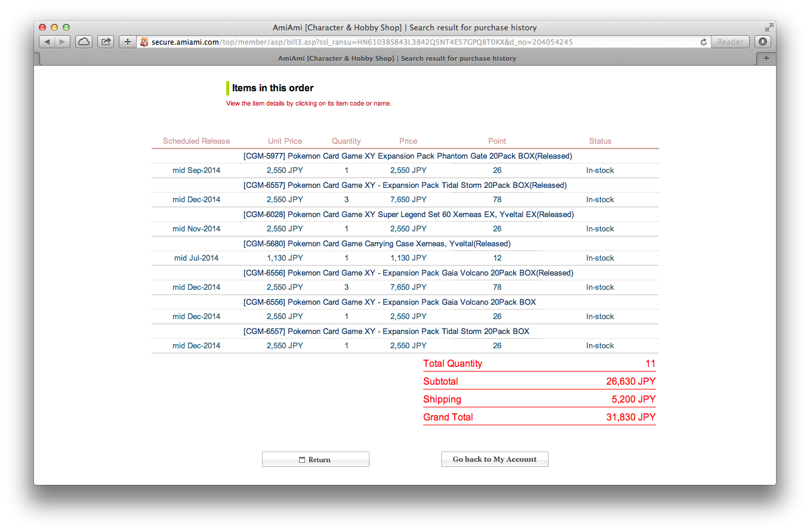
Task: Click Go back to My Account button
Action: click(495, 459)
